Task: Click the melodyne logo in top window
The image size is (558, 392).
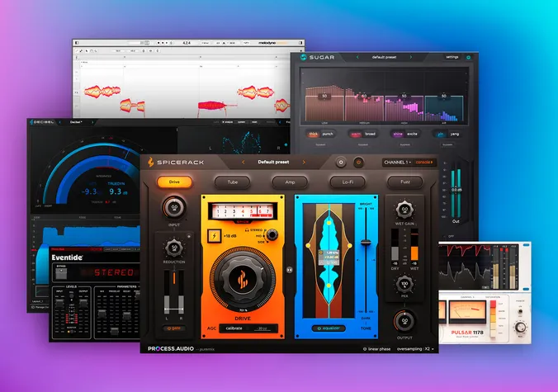Action: [x=272, y=43]
